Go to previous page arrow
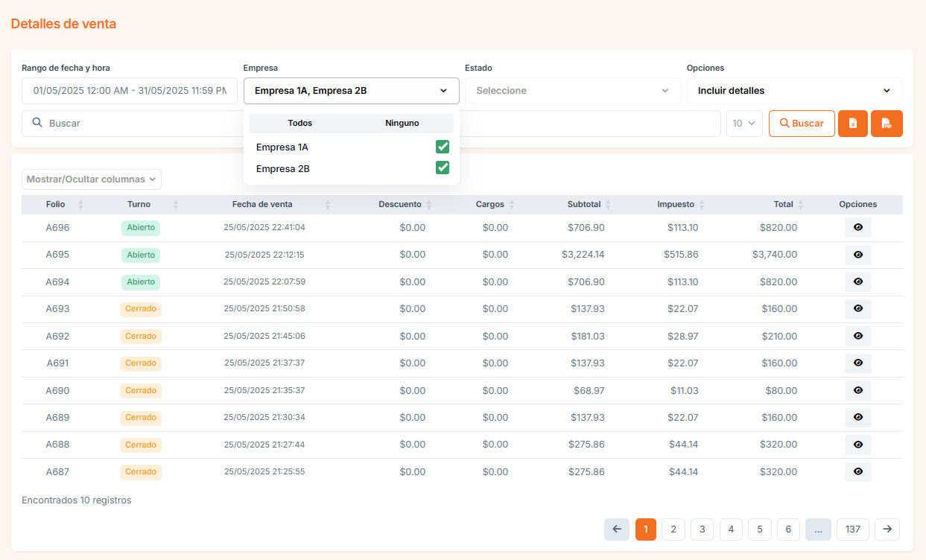Viewport: 926px width, 560px height. pyautogui.click(x=617, y=529)
